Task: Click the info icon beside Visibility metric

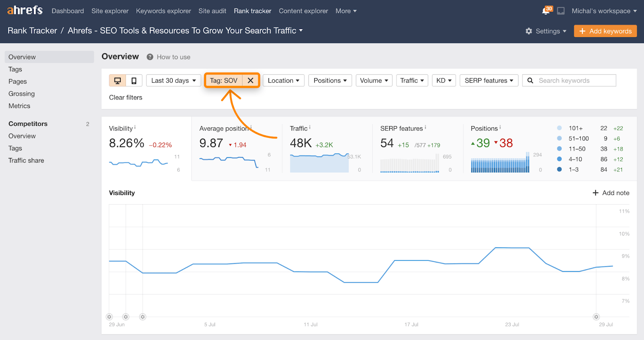Action: [135, 127]
